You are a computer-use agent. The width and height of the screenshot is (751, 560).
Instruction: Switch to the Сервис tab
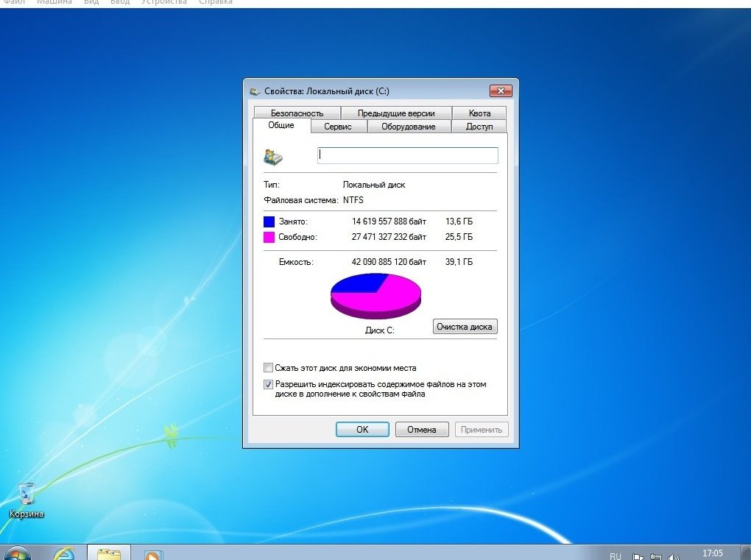point(338,127)
